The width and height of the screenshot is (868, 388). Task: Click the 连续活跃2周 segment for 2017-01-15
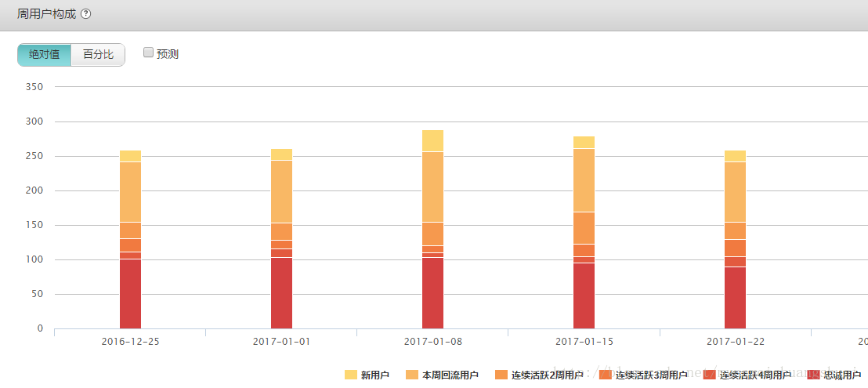(x=584, y=228)
